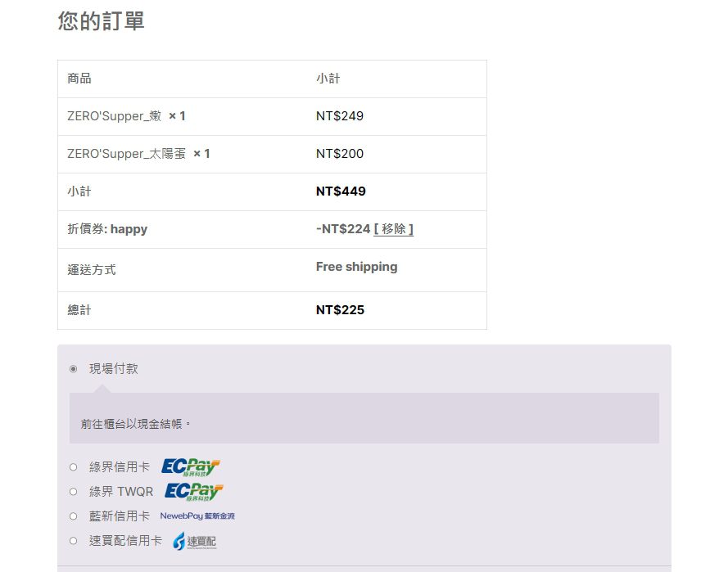728x572 pixels.
Task: Click the 您的訂單 heading
Action: tap(101, 21)
